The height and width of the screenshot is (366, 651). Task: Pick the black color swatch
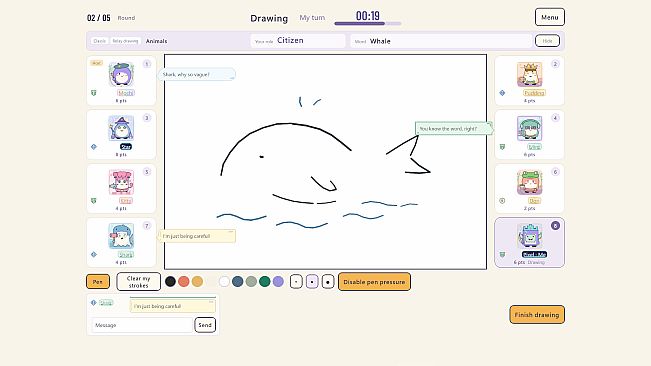[x=170, y=282]
